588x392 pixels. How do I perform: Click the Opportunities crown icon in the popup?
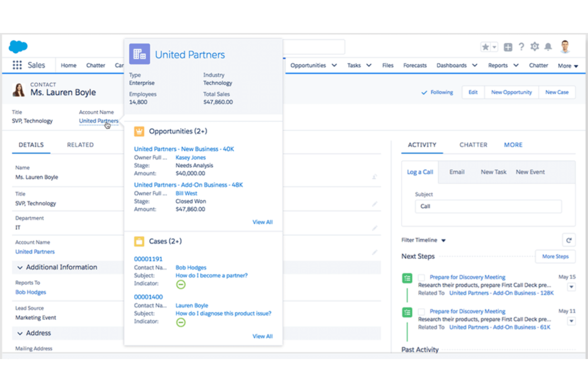tap(139, 131)
